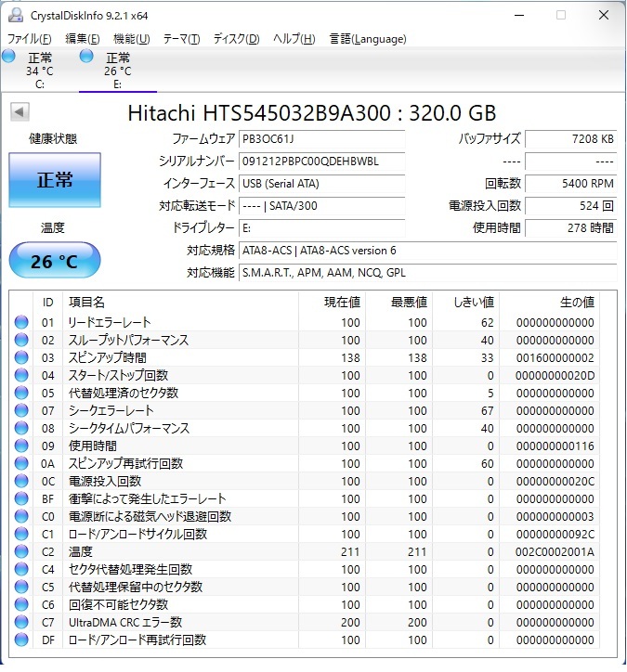Click the serial number field
This screenshot has width=627, height=672.
[321, 162]
